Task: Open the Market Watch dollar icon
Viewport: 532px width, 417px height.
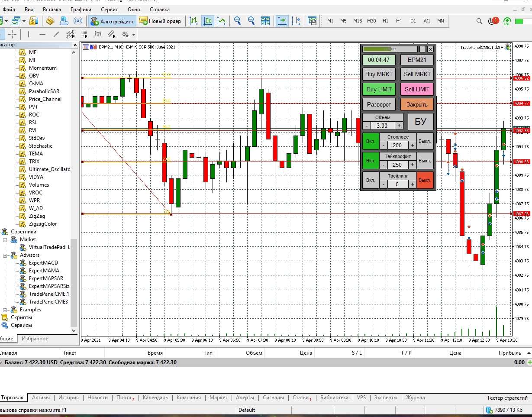Action: [34, 21]
